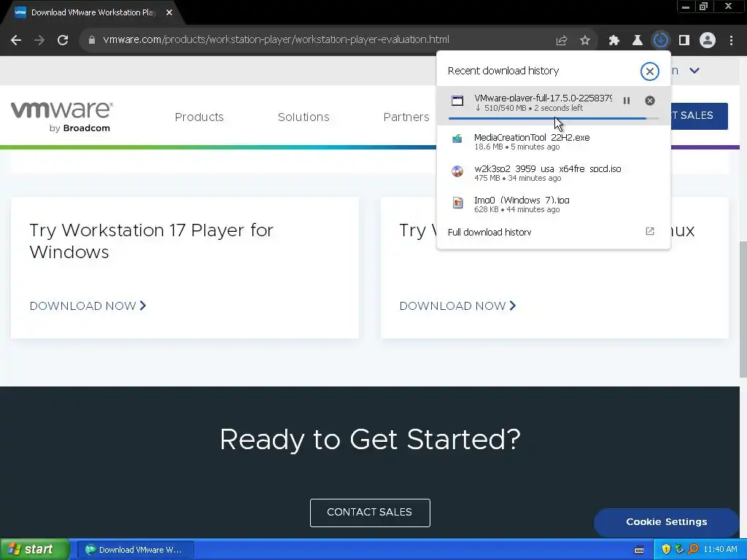Click the address bar URL
This screenshot has width=747, height=560.
point(276,39)
